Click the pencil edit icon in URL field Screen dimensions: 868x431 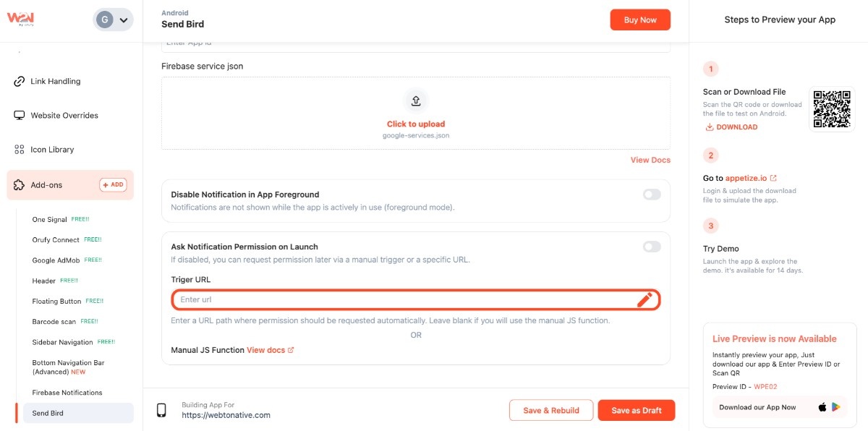644,300
